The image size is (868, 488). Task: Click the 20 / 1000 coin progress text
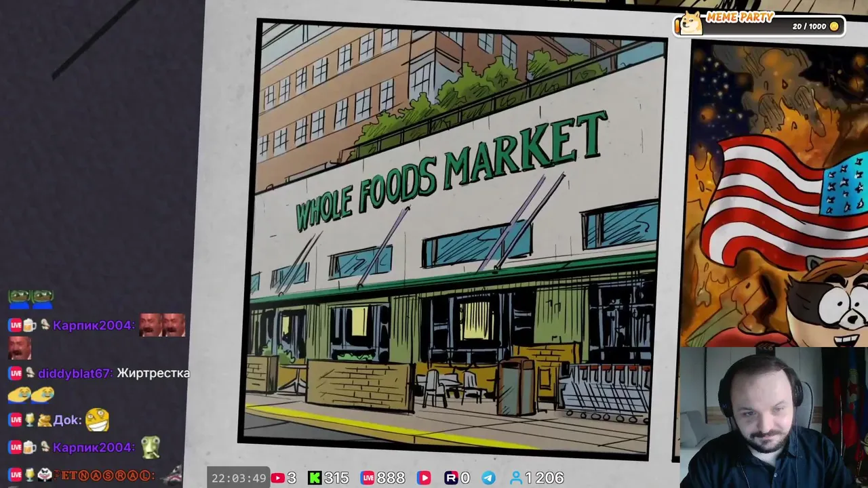[x=810, y=26]
